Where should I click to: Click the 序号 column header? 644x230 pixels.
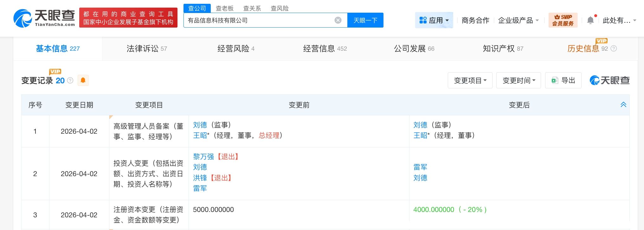(35, 105)
